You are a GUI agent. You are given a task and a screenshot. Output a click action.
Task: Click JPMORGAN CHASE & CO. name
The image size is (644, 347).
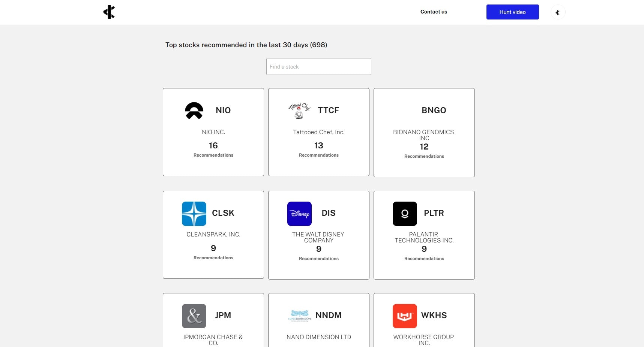[x=213, y=340]
